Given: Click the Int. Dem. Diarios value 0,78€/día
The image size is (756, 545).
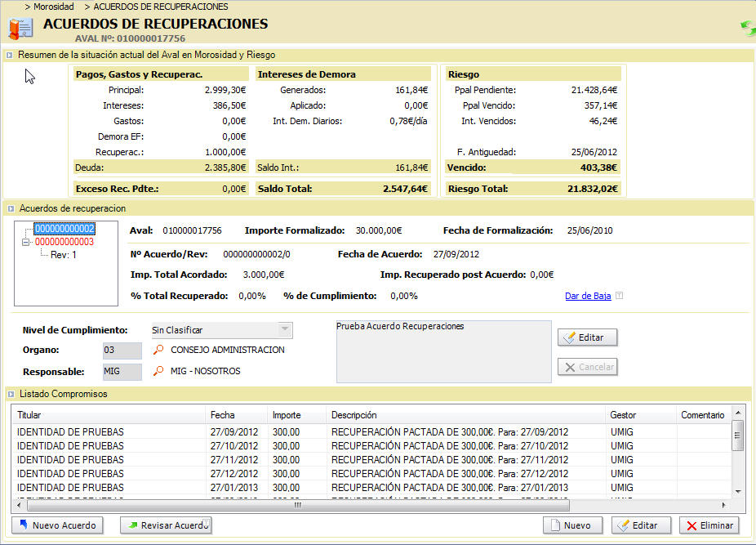Looking at the screenshot, I should [408, 121].
